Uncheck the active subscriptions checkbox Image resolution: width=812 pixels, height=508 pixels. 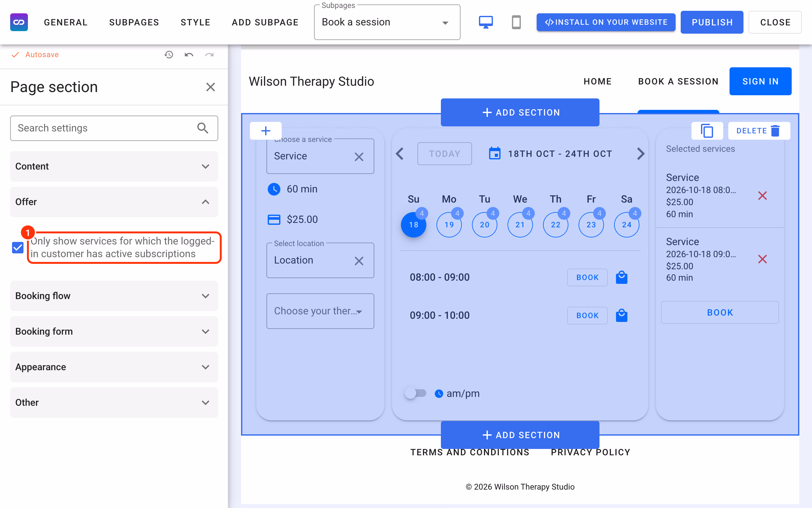(18, 248)
